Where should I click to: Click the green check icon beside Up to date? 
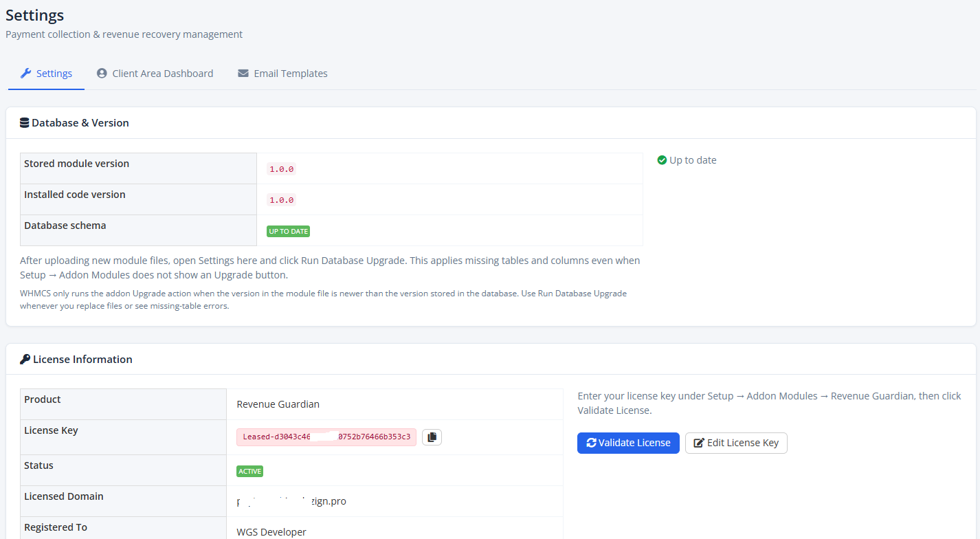point(662,160)
